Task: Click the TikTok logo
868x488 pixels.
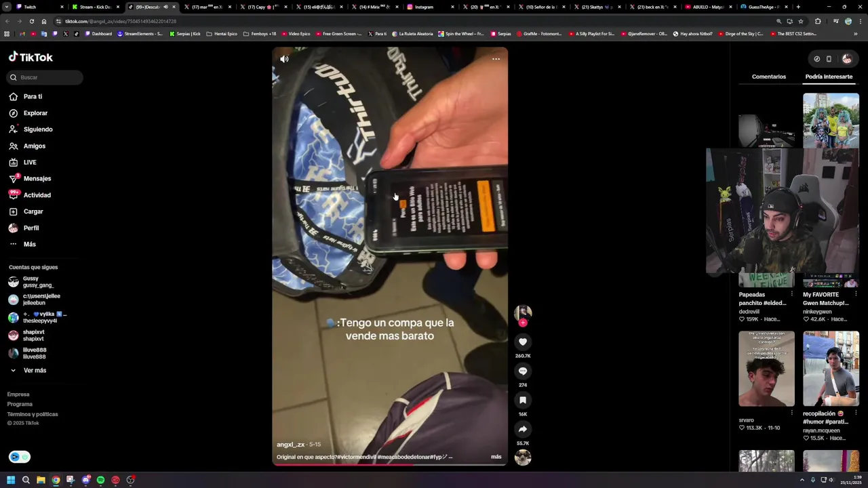Action: (31, 57)
